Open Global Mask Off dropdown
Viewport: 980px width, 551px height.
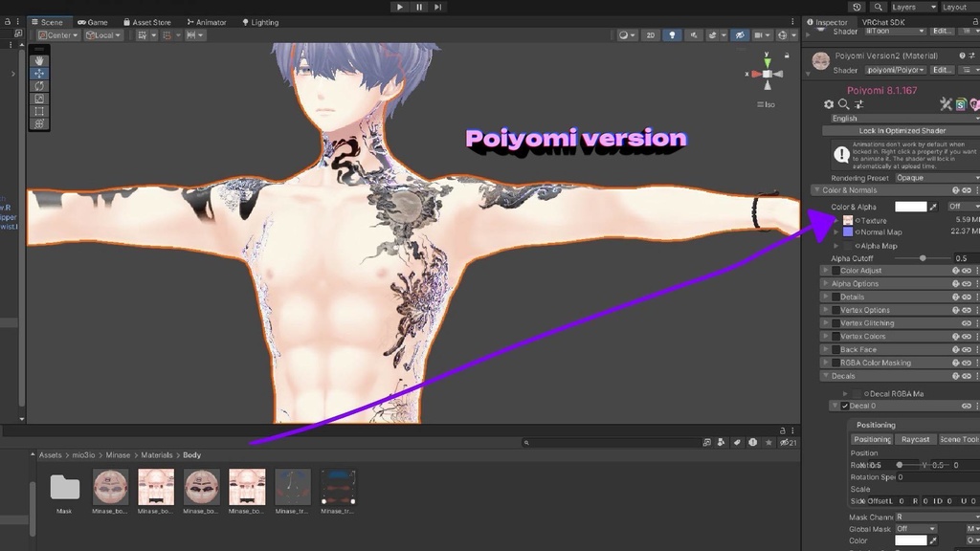pyautogui.click(x=916, y=528)
